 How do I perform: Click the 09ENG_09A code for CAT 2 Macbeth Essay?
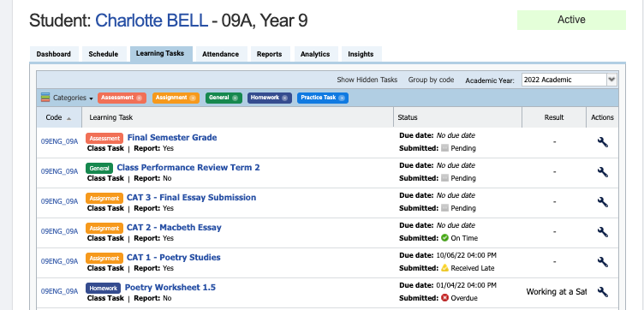[x=60, y=231]
